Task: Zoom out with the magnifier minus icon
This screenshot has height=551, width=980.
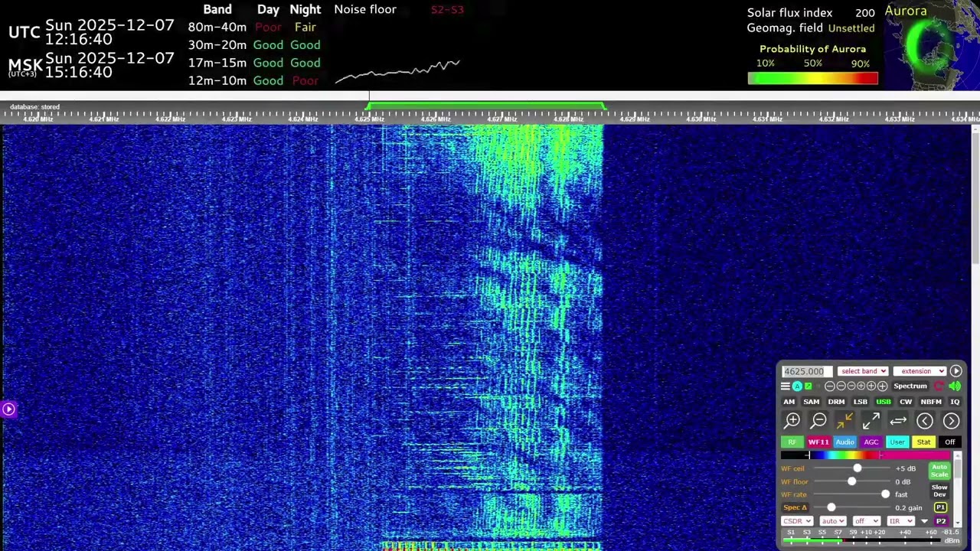Action: [x=818, y=421]
